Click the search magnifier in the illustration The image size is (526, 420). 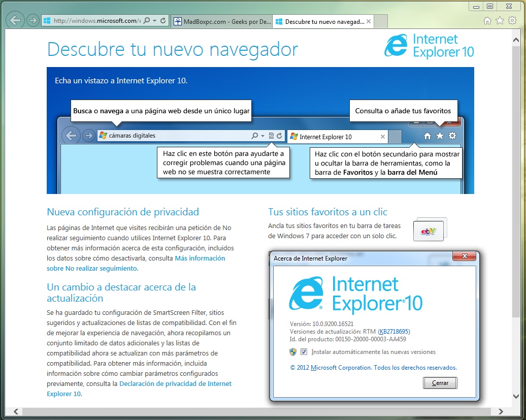(255, 136)
